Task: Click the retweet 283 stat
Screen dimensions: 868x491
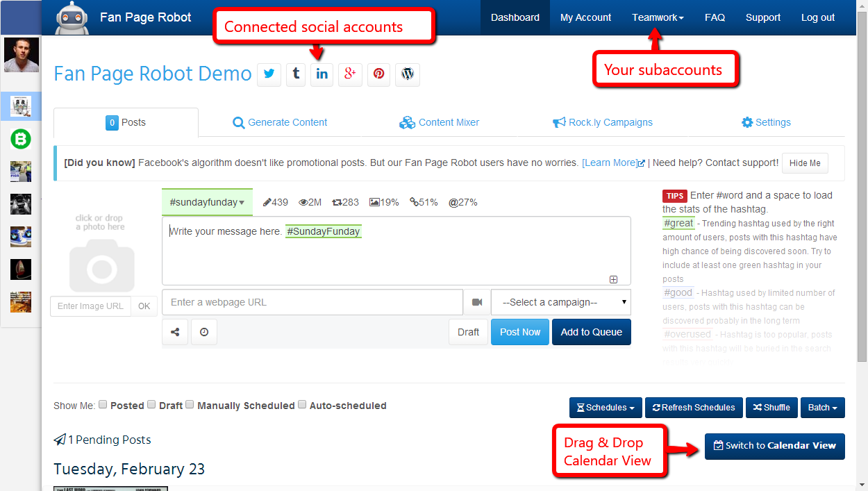Action: [x=346, y=202]
